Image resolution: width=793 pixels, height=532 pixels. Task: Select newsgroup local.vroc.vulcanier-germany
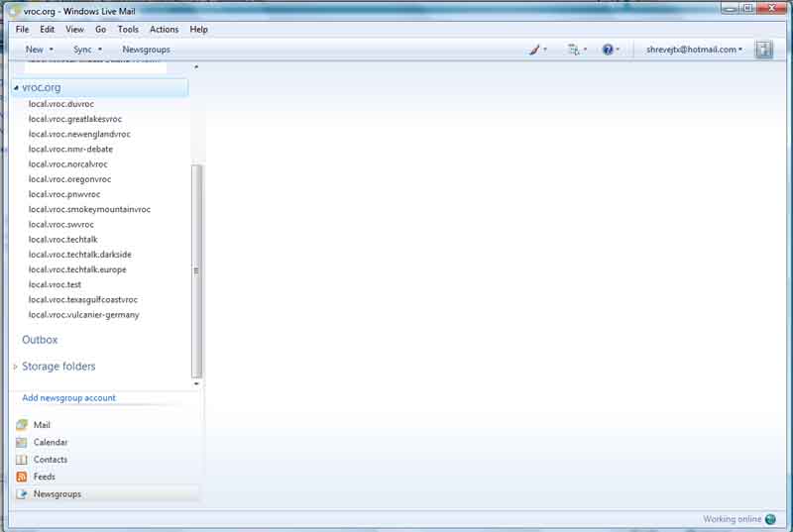tap(83, 315)
